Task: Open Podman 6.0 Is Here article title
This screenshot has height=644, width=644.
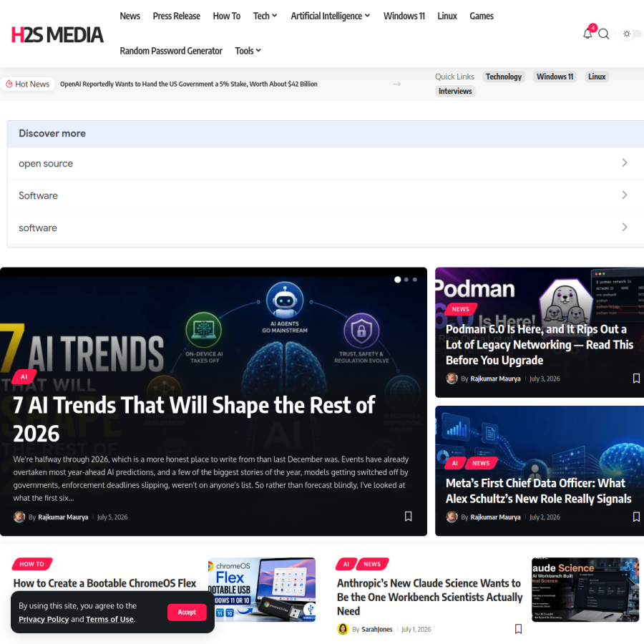Action: [x=540, y=345]
